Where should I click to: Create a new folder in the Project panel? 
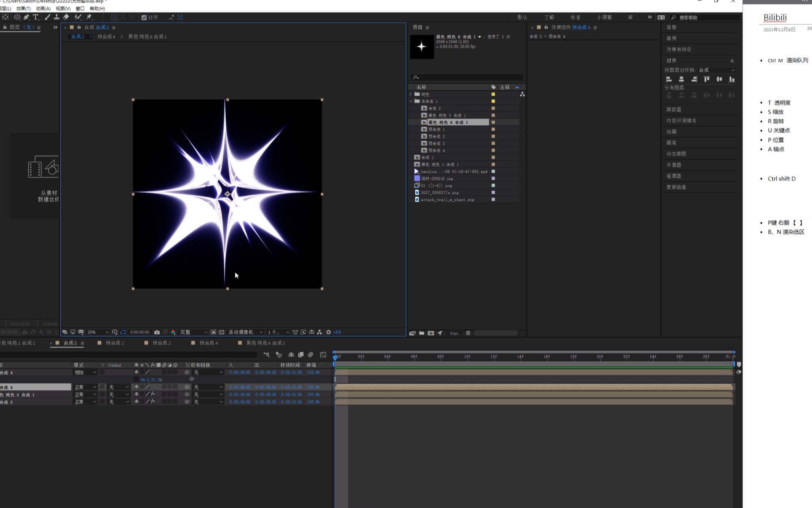pyautogui.click(x=421, y=333)
